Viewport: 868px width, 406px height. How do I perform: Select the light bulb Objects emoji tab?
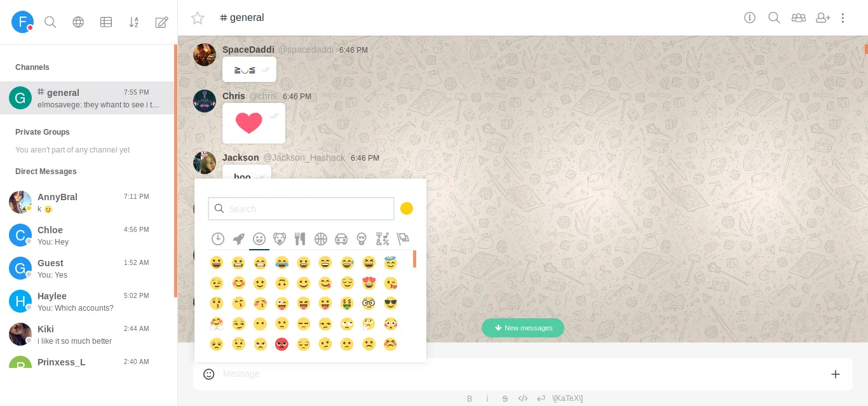(362, 239)
